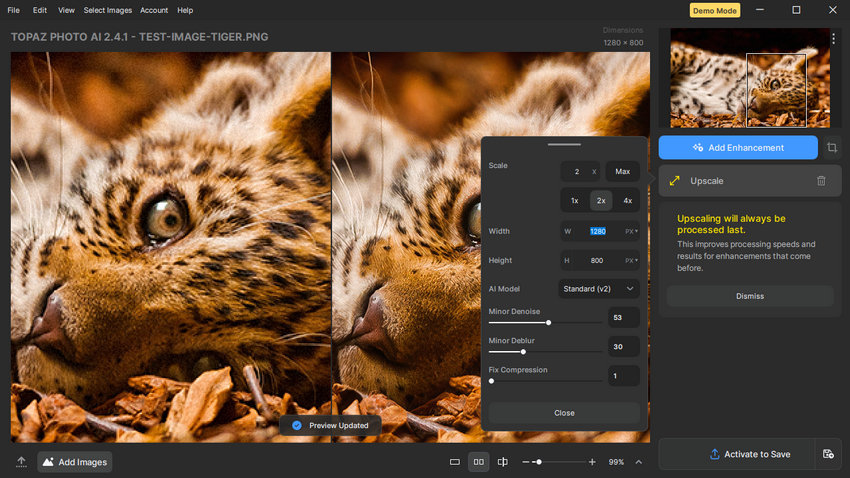Click the upload arrow icon at bottom left

pyautogui.click(x=21, y=462)
